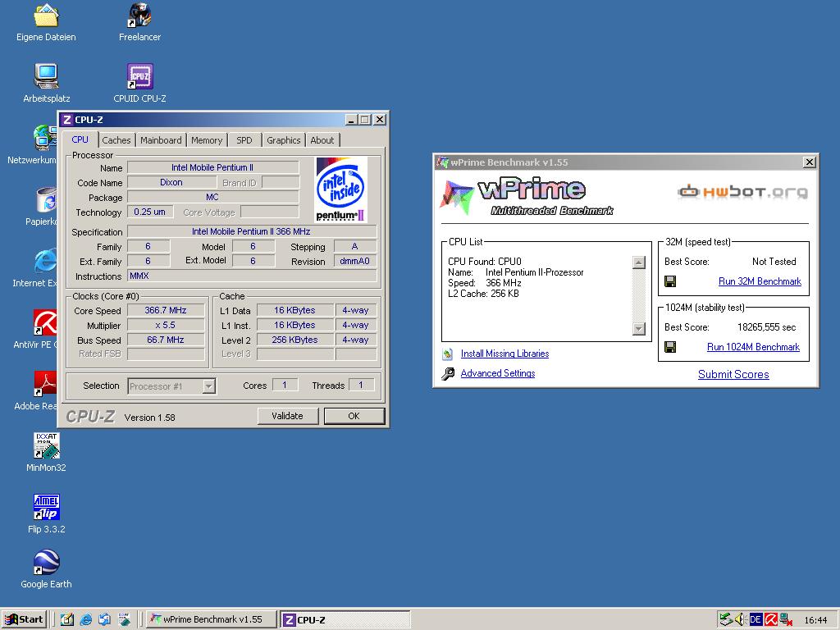This screenshot has width=840, height=630.
Task: Click the processor Name field
Action: [212, 167]
